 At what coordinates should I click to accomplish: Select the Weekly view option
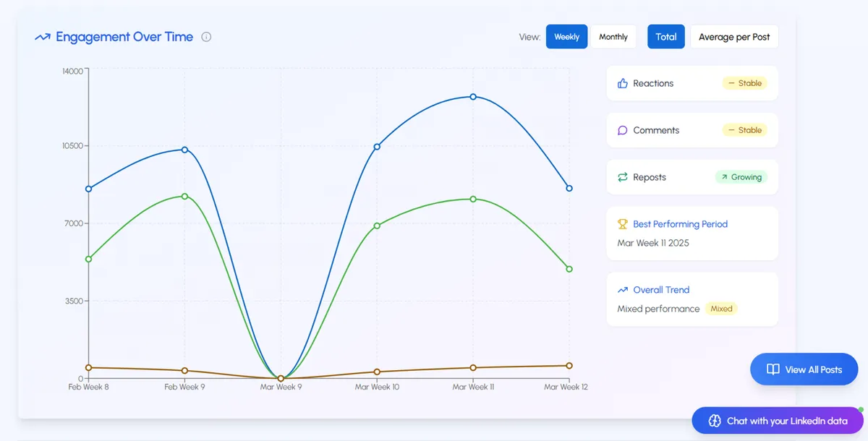click(566, 36)
